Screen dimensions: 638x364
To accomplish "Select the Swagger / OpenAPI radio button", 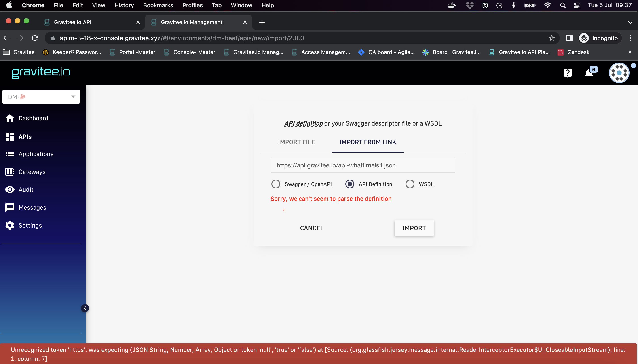I will (276, 184).
